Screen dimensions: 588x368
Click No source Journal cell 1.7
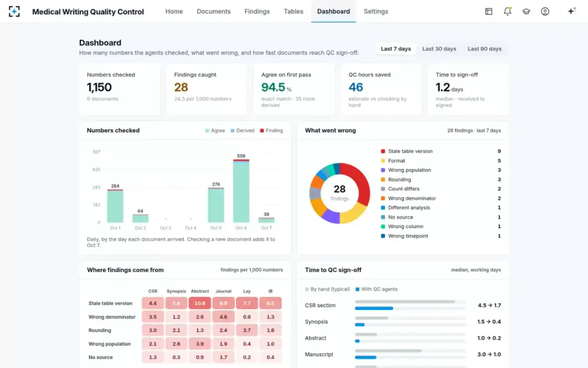click(x=223, y=357)
